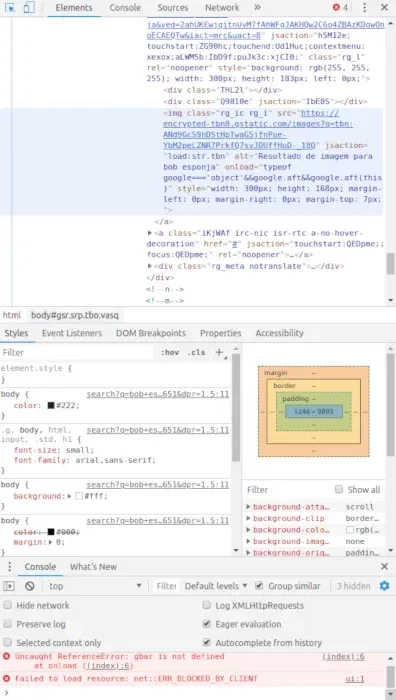
Task: Select the div class THL2l element row
Action: tap(222, 90)
